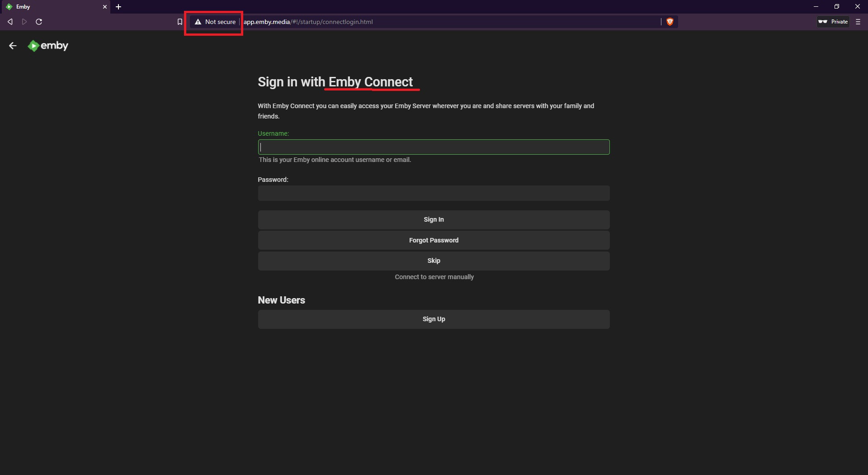Open the Brave Shields lion icon

click(x=670, y=22)
